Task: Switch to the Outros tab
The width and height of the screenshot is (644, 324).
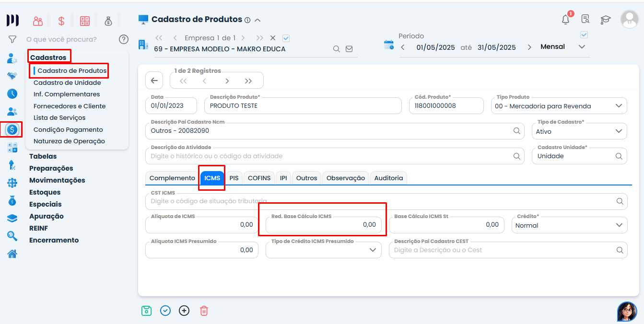Action: click(306, 178)
